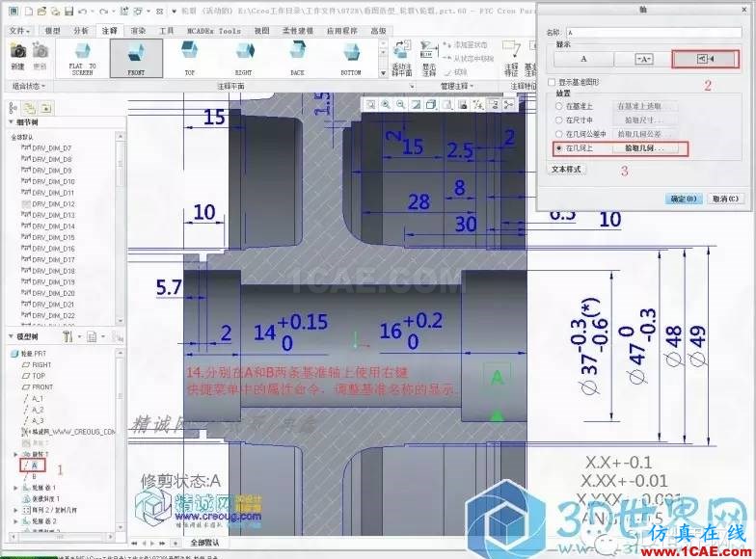Select the RIGHT annotation plane
The height and width of the screenshot is (559, 756).
[243, 58]
